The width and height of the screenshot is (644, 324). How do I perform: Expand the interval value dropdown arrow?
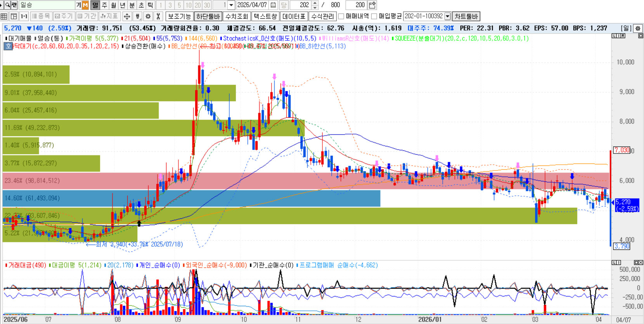(x=231, y=5)
